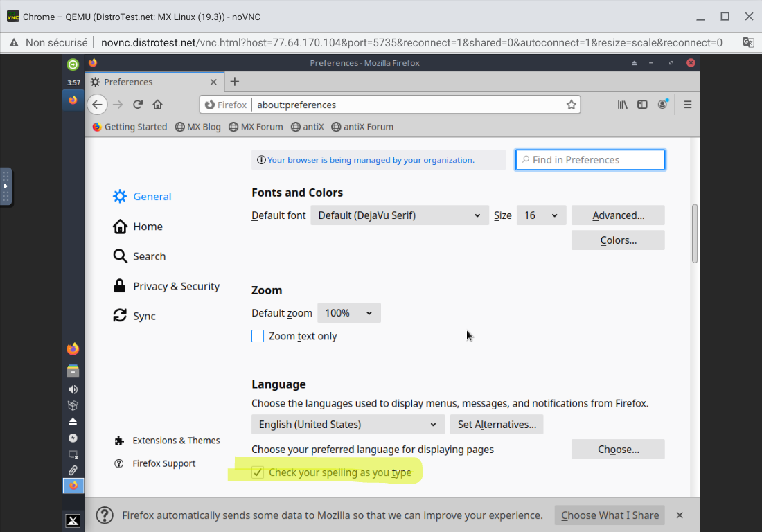
Task: Click the Firefox logo in window titlebar
Action: coord(93,62)
